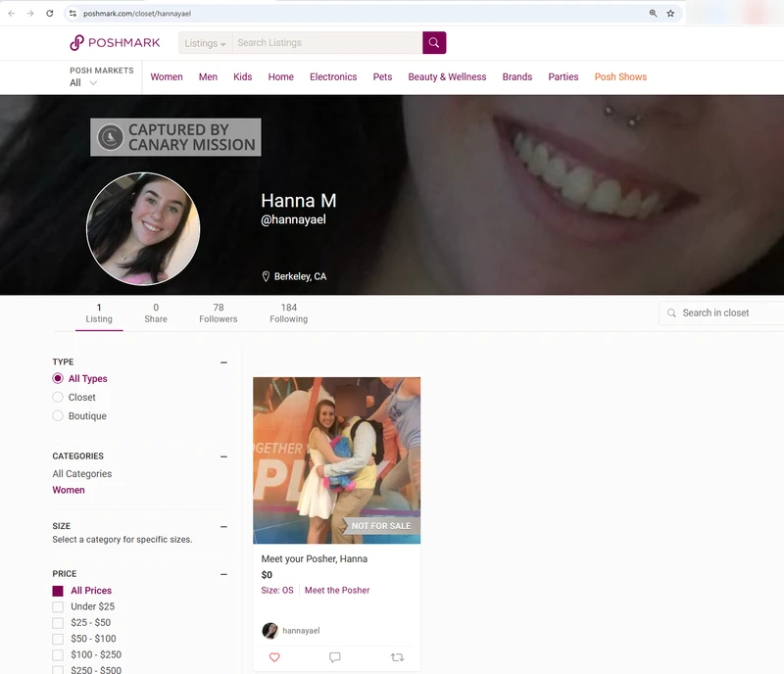Click the hannayael avatar under the listing
The image size is (784, 674).
coord(270,631)
